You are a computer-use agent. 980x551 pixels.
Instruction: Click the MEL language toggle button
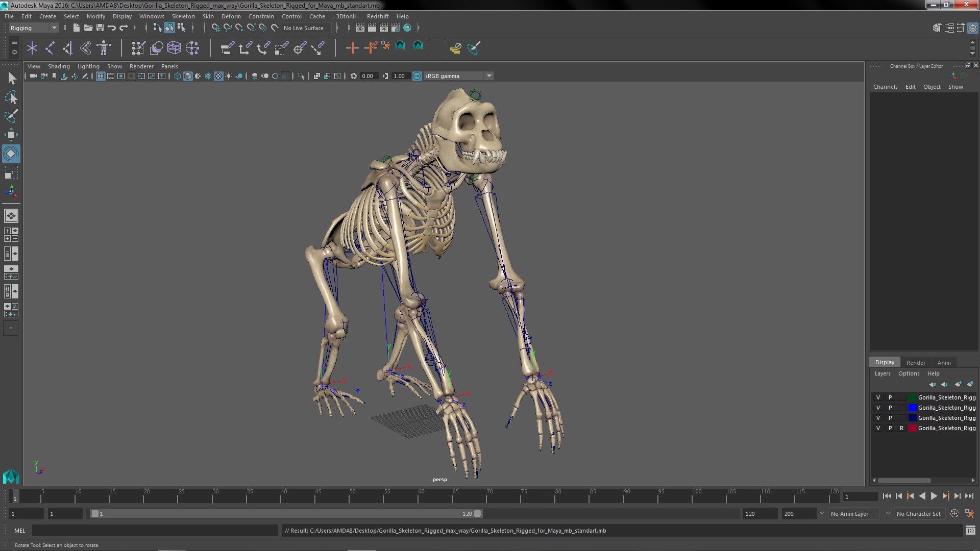pos(19,531)
